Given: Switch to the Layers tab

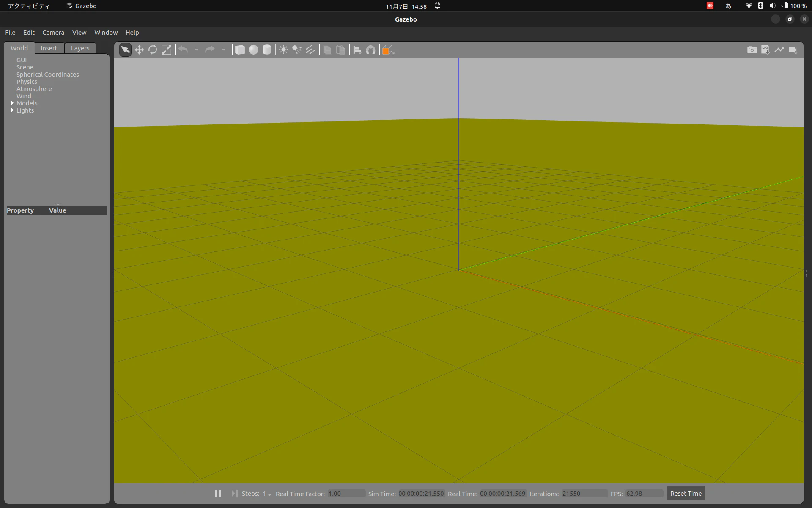Looking at the screenshot, I should [80, 48].
